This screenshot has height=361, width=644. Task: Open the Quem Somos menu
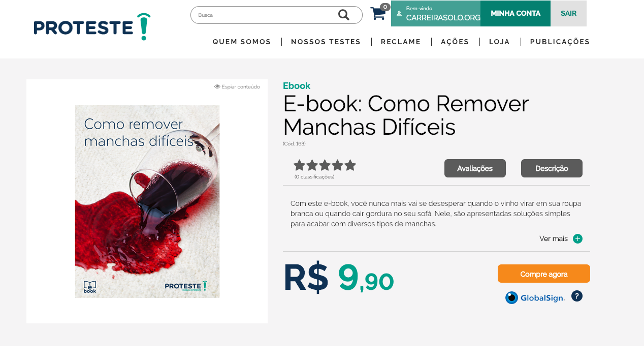click(x=242, y=42)
